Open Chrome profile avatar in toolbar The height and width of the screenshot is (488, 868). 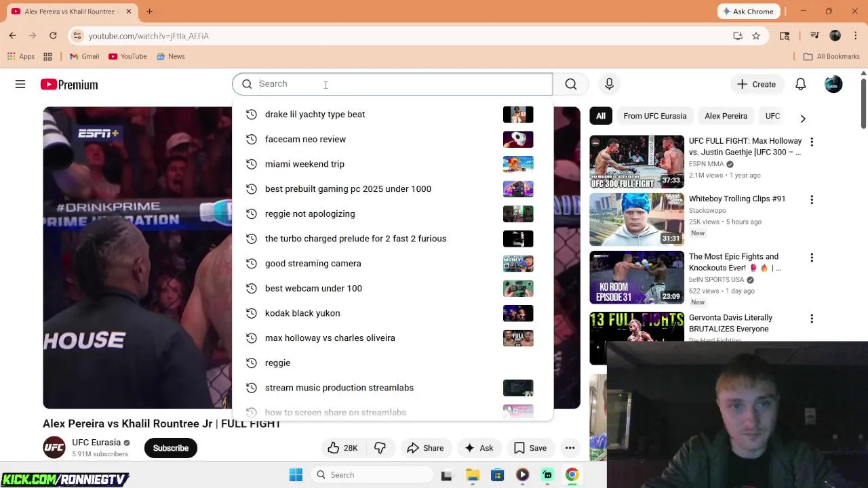(835, 35)
